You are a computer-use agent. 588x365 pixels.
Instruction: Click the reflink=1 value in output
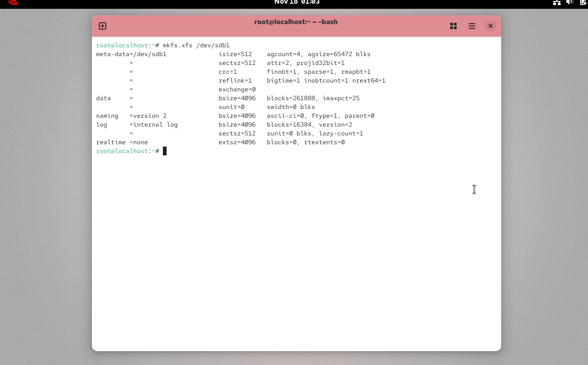(235, 81)
